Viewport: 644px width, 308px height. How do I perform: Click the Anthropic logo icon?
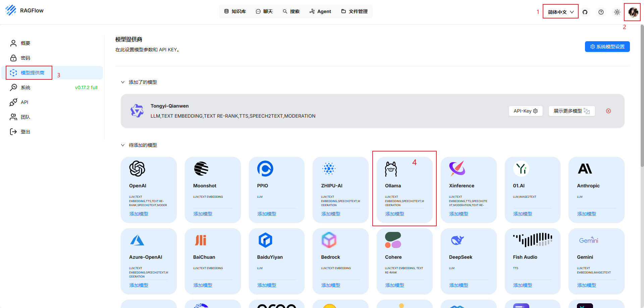[x=585, y=169]
